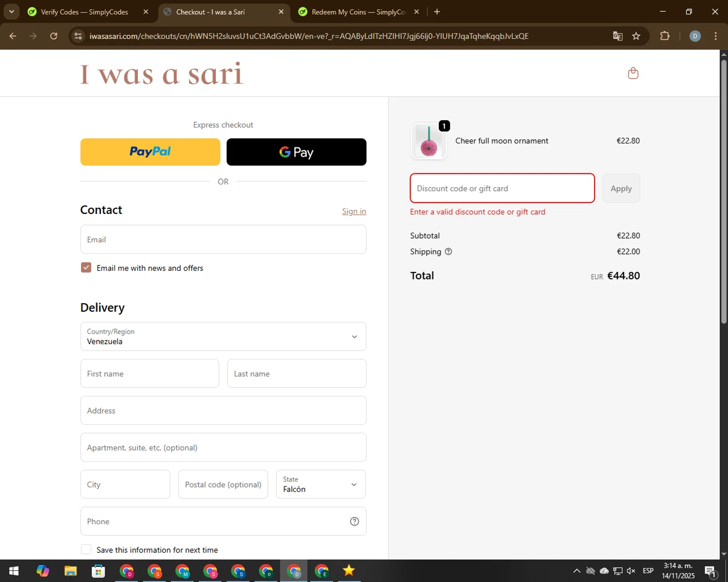Focus the First name field
Viewport: 728px width, 582px height.
[149, 373]
